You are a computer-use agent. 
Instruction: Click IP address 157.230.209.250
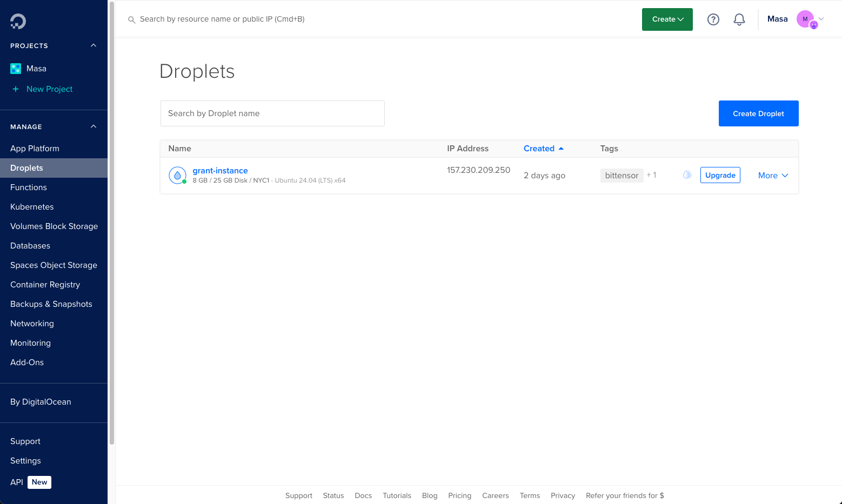(x=478, y=170)
